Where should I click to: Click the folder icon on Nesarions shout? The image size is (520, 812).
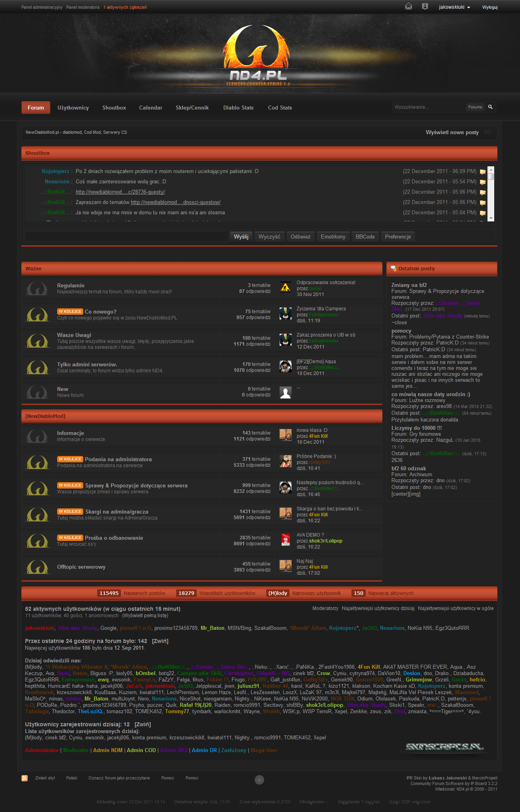point(483,182)
